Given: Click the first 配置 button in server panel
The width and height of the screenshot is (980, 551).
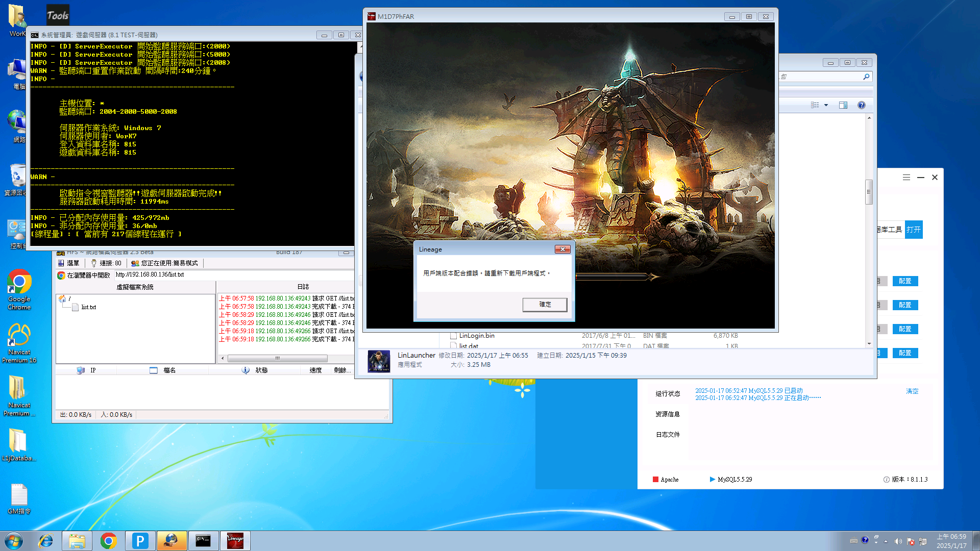Looking at the screenshot, I should (905, 281).
